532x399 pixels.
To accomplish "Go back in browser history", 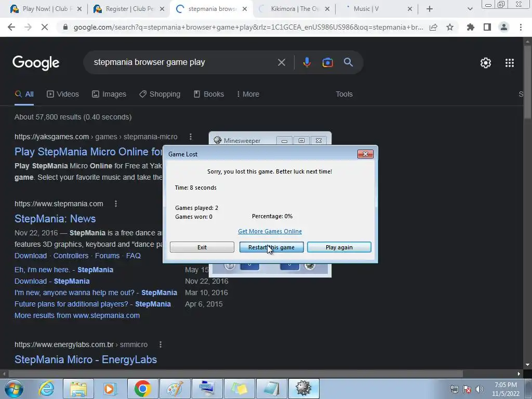I will click(x=11, y=27).
